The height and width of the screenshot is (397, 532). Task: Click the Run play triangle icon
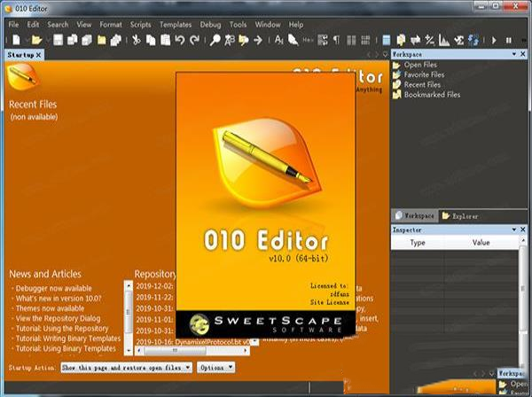click(x=494, y=41)
